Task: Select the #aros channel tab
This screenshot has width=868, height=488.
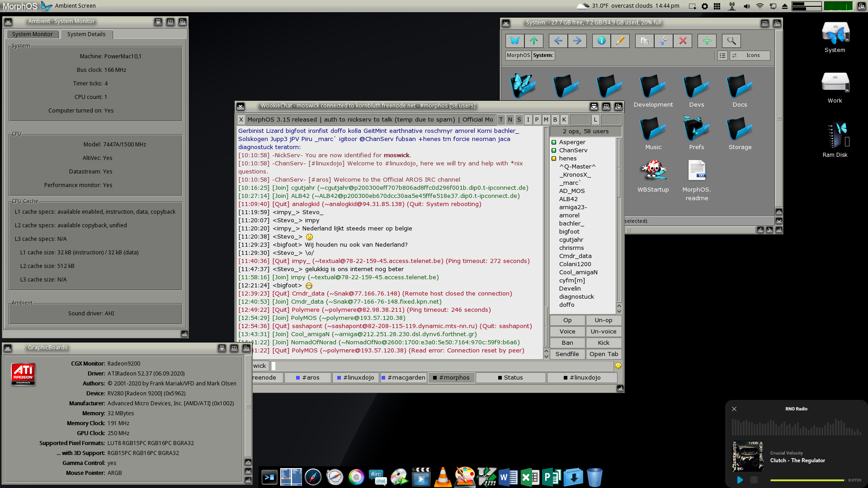Action: (x=307, y=378)
